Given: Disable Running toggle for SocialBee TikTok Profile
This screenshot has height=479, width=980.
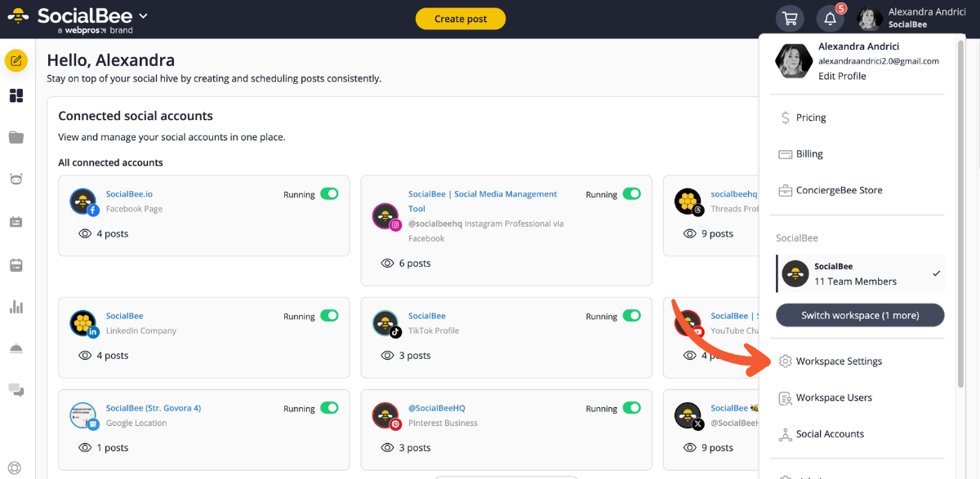Looking at the screenshot, I should point(631,316).
